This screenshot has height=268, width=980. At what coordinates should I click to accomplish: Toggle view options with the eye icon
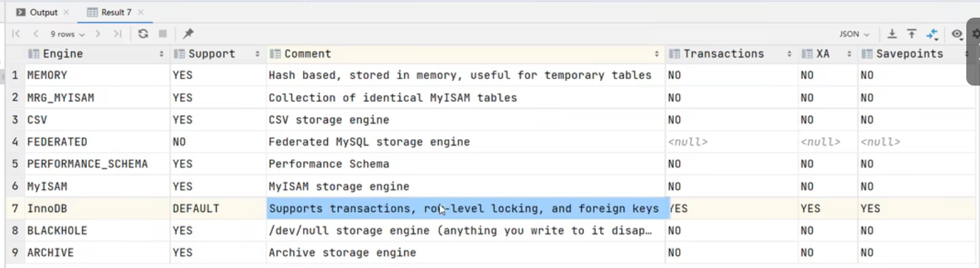[x=957, y=34]
